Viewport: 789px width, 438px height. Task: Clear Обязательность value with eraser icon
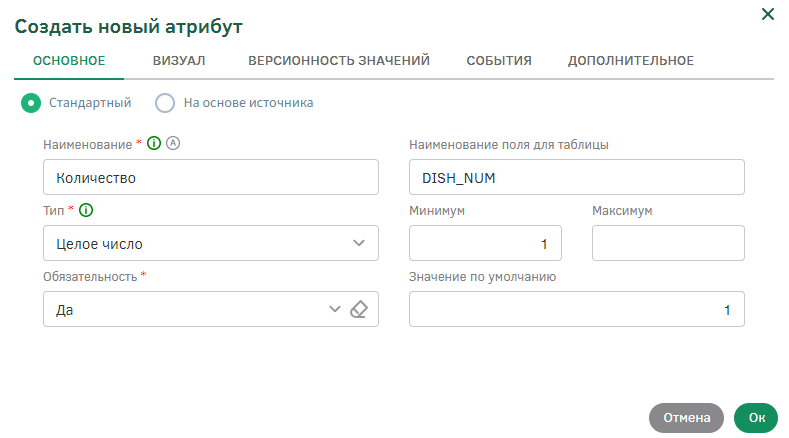pyautogui.click(x=360, y=310)
